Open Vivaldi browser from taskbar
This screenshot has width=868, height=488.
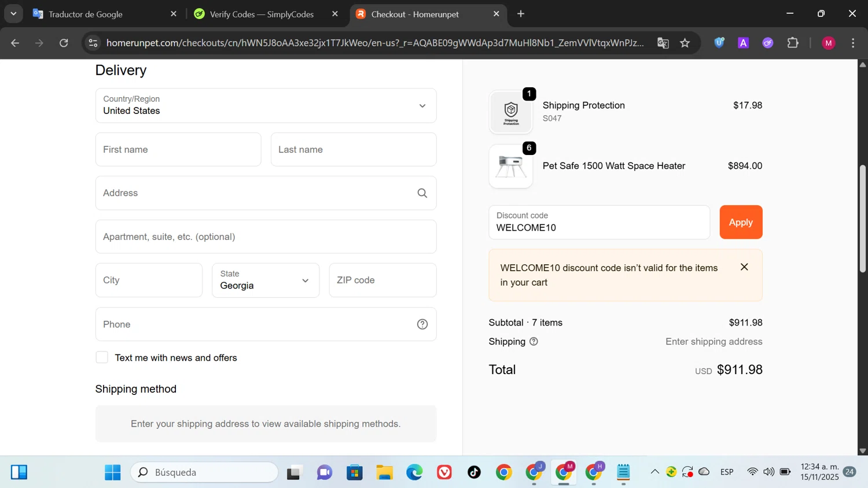(x=444, y=472)
